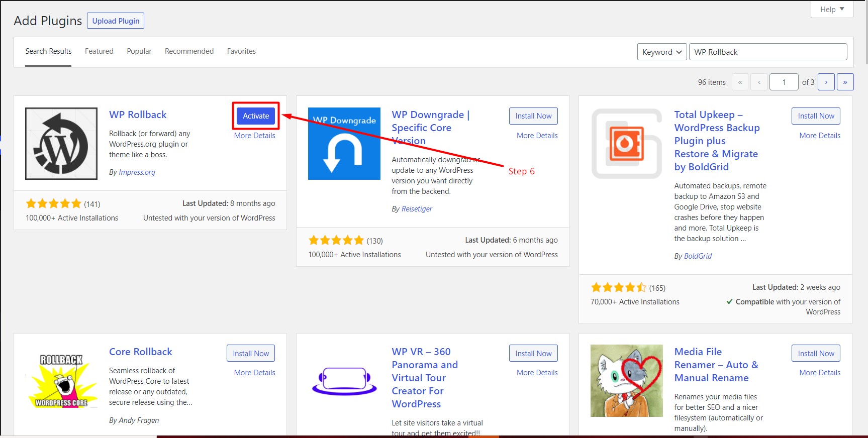The height and width of the screenshot is (438, 868).
Task: Click the current page number field
Action: (784, 82)
